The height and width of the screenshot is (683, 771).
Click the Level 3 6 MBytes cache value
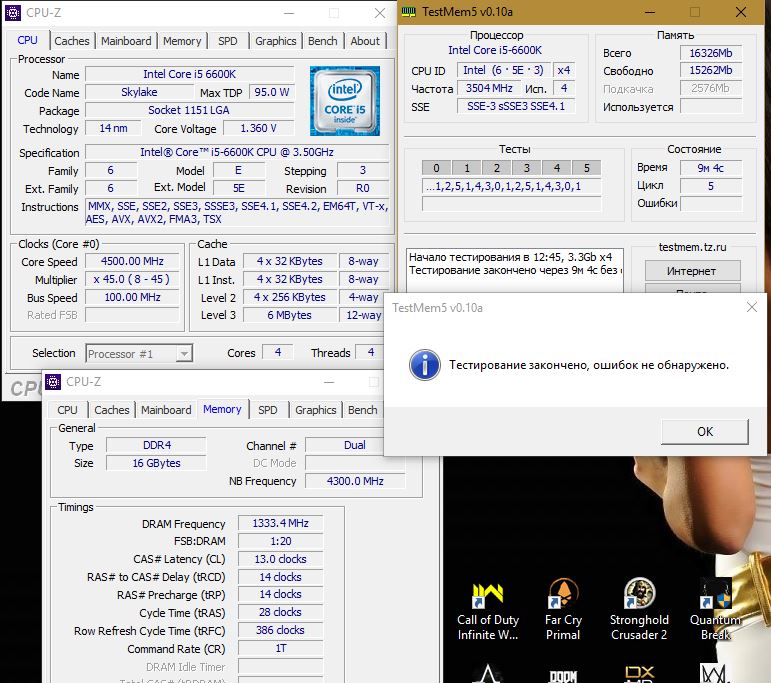click(289, 315)
